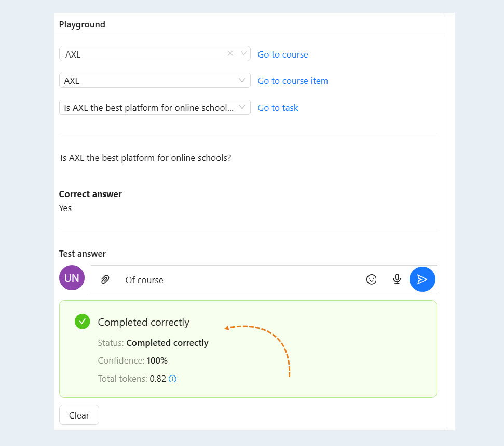
Task: Open the Go to course link
Action: tap(283, 54)
